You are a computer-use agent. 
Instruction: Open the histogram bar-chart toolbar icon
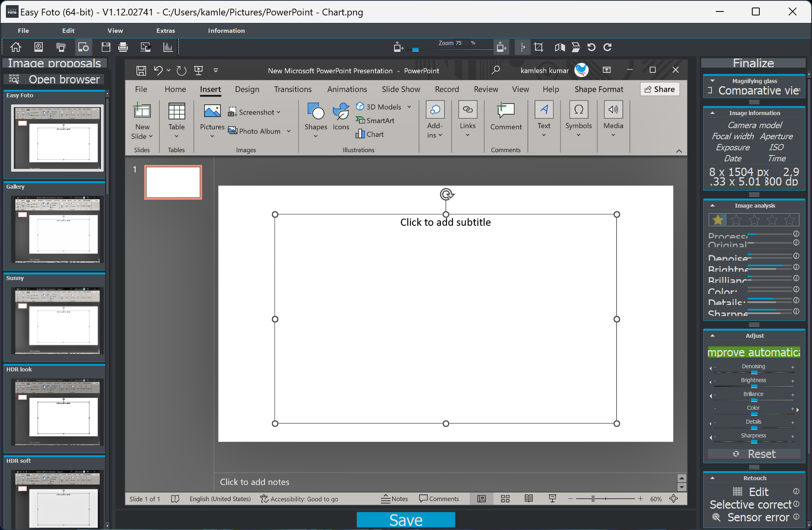click(168, 47)
